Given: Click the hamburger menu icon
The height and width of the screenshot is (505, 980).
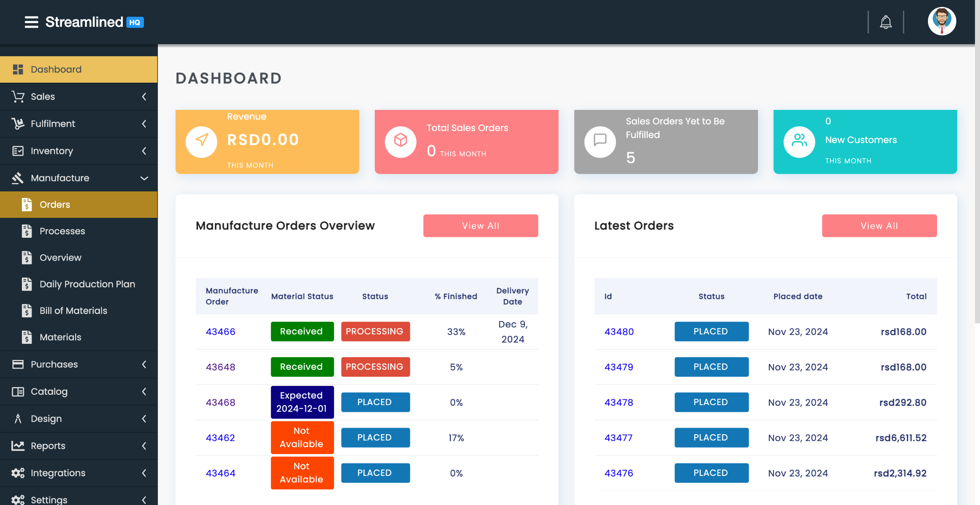Looking at the screenshot, I should tap(31, 22).
